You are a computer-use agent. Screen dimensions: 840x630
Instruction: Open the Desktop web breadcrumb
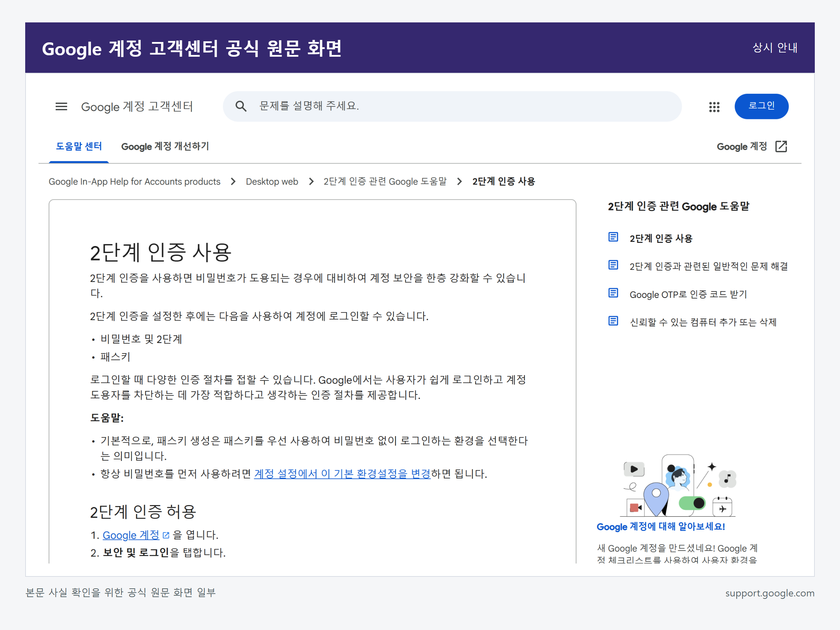click(272, 182)
